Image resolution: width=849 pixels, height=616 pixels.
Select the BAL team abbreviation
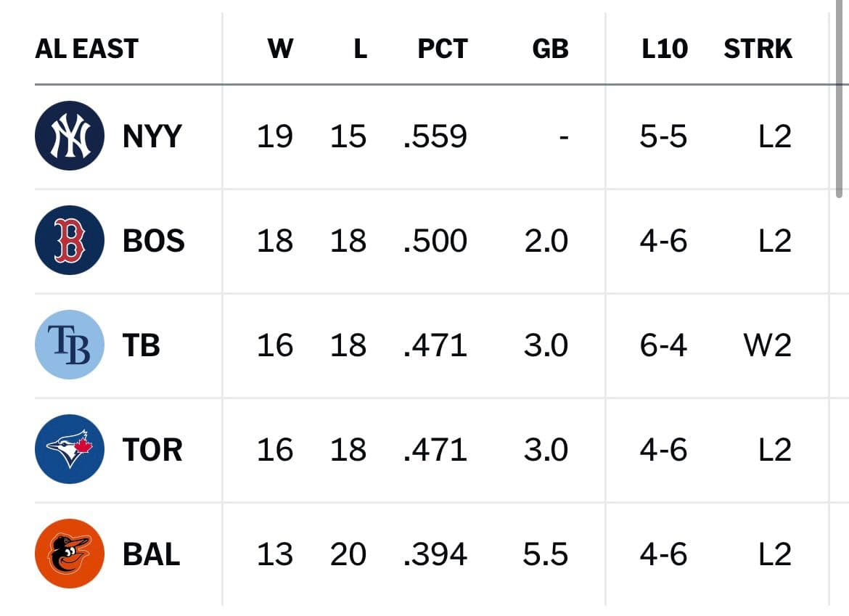click(151, 554)
